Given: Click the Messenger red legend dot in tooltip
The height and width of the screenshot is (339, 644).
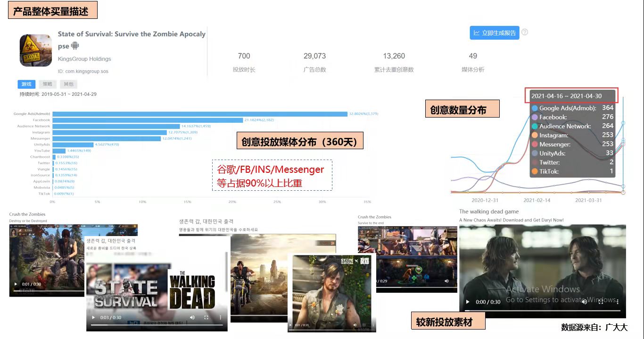Looking at the screenshot, I should point(535,144).
